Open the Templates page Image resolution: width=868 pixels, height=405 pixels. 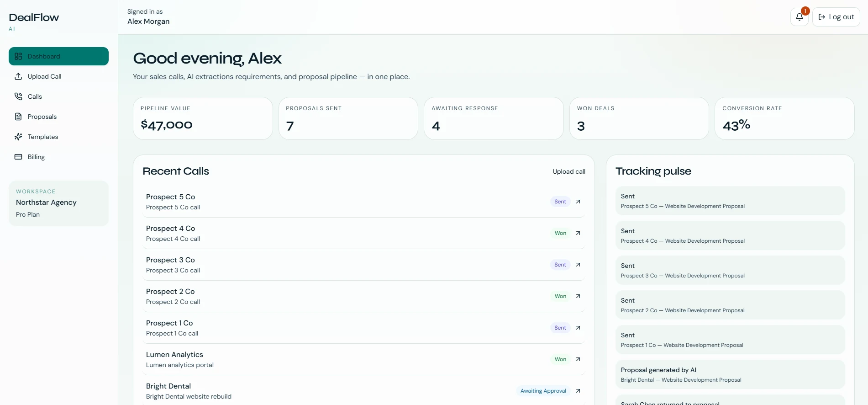58,137
